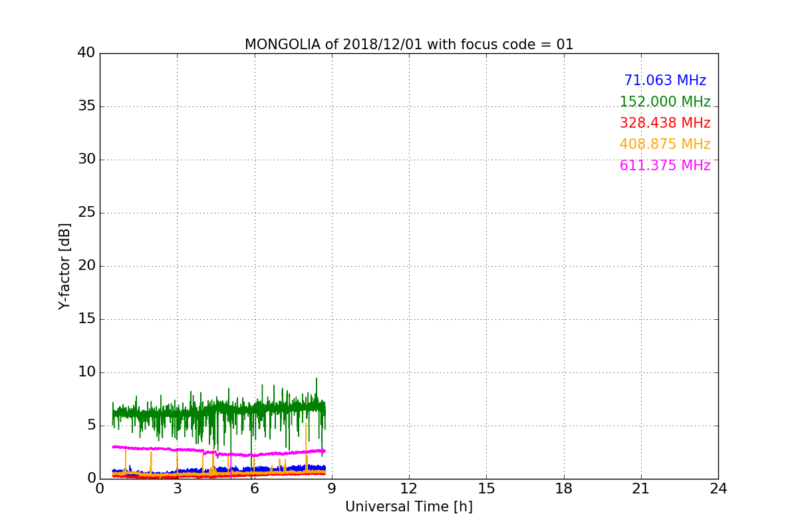This screenshot has height=532, width=798.
Task: Click the x-axis tick label 18
Action: tap(564, 489)
